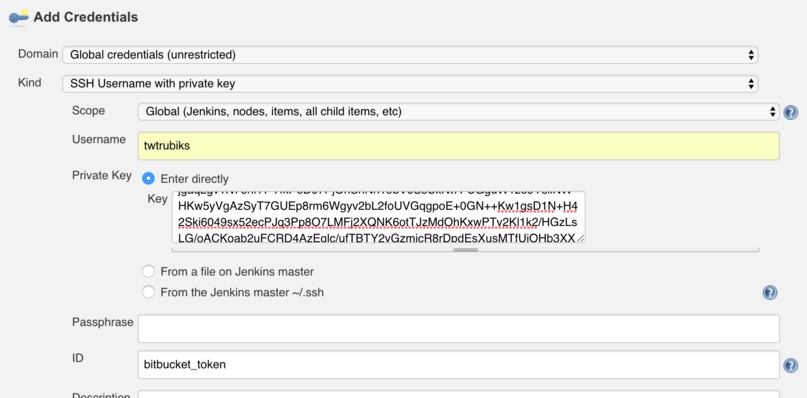Click the help icon beside Scope
807x398 pixels.
click(791, 112)
